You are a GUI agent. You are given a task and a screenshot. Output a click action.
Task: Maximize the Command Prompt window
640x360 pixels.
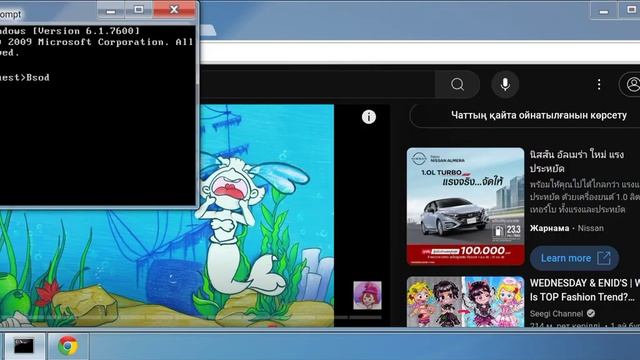[x=139, y=10]
